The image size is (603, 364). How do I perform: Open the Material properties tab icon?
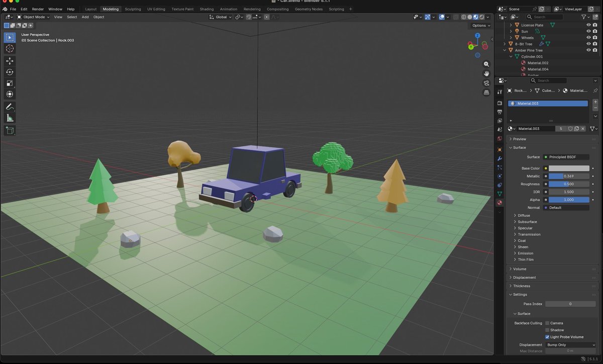point(499,203)
